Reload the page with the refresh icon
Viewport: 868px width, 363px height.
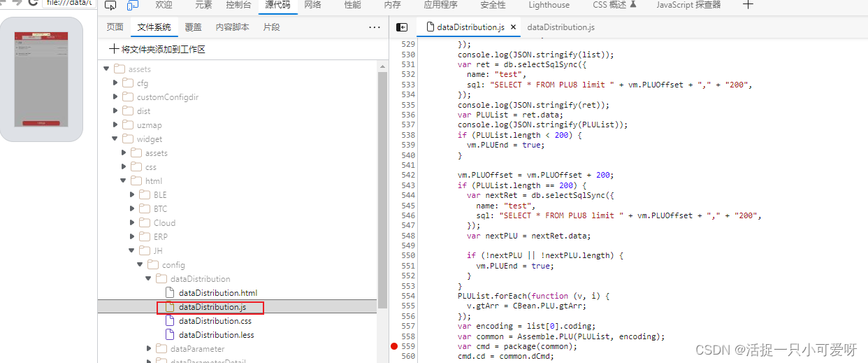[32, 3]
